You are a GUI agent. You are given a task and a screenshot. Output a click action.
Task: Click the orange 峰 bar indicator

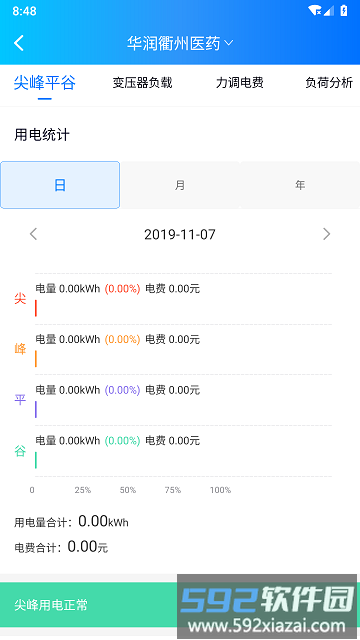coord(36,358)
